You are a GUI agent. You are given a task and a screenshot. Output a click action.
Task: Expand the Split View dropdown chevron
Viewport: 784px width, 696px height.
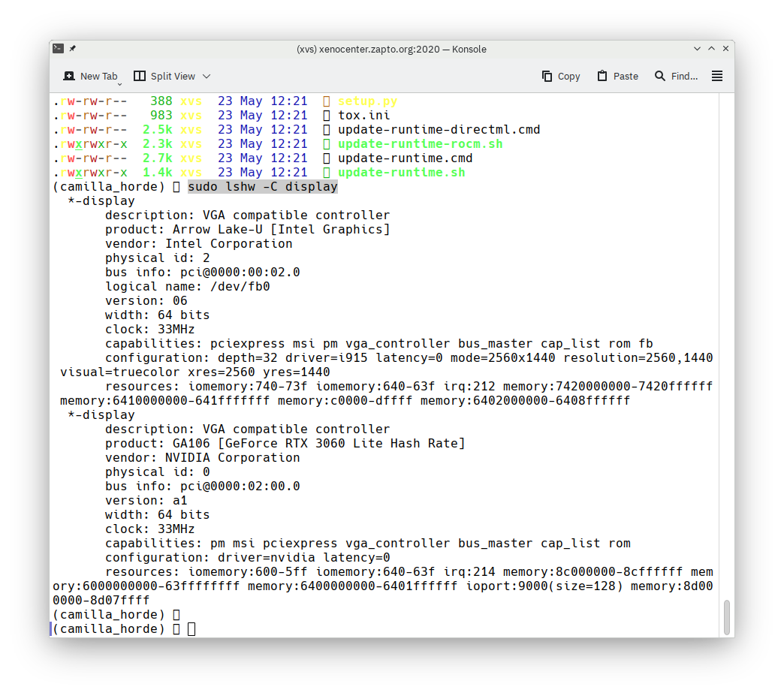207,76
